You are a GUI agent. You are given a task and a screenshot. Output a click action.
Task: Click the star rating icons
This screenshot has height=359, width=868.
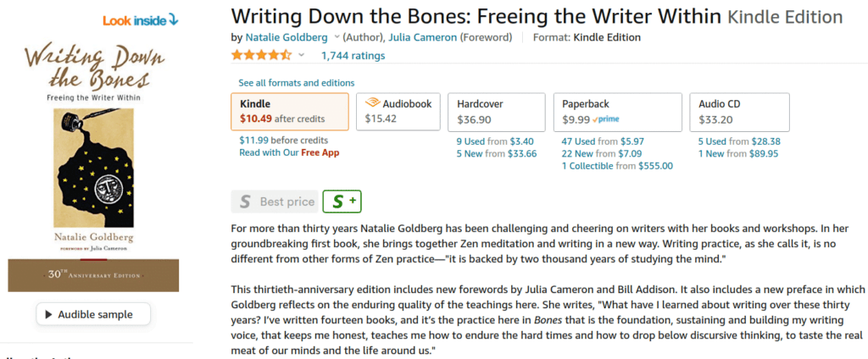point(261,56)
